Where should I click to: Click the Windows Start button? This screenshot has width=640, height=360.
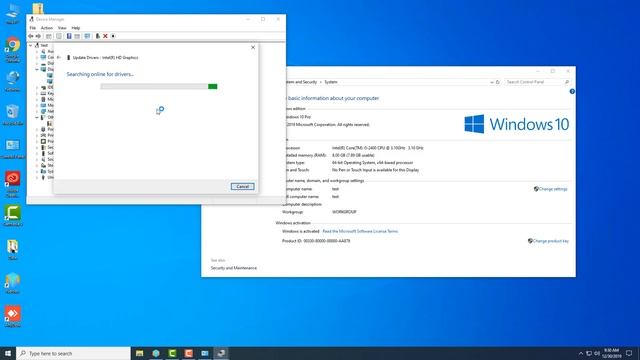(8, 353)
